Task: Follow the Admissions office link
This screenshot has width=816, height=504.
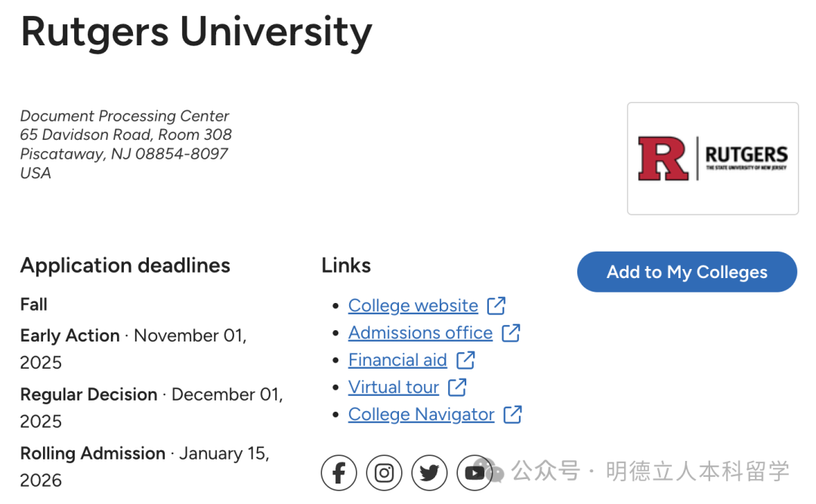Action: click(x=420, y=332)
